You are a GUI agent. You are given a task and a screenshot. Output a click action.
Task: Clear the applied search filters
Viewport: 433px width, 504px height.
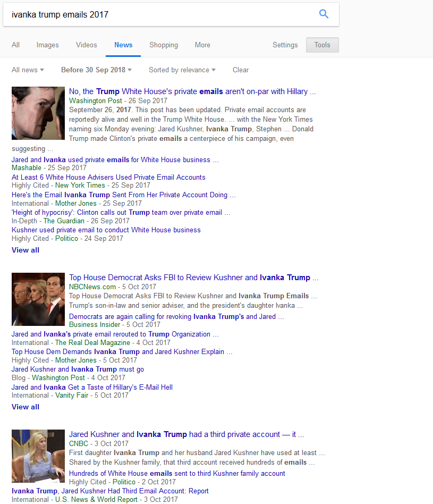pos(241,70)
